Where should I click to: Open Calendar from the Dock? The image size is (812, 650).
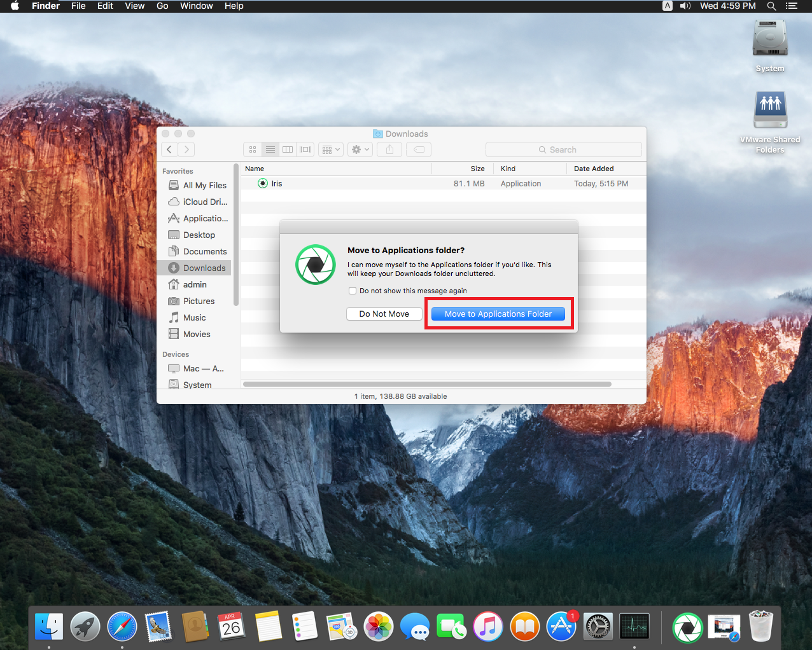(232, 627)
